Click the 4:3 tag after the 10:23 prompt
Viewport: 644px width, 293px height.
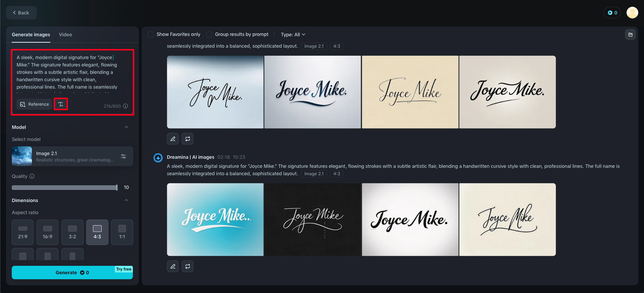337,174
